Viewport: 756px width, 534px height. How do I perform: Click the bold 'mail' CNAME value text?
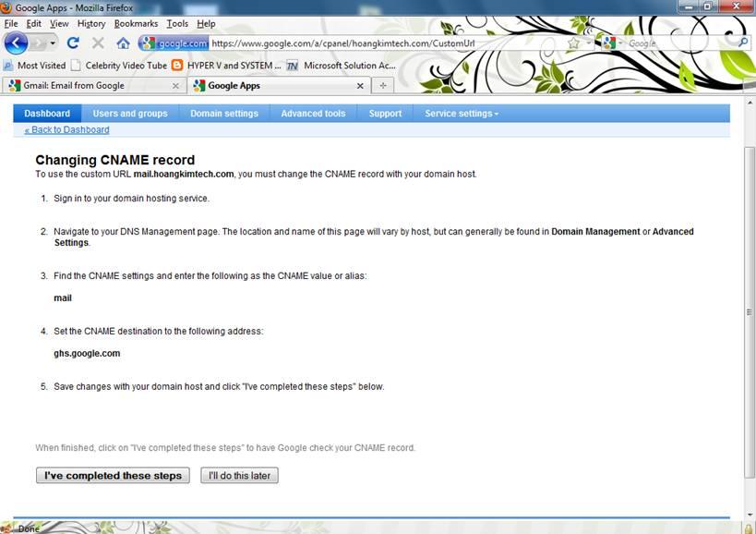[63, 298]
